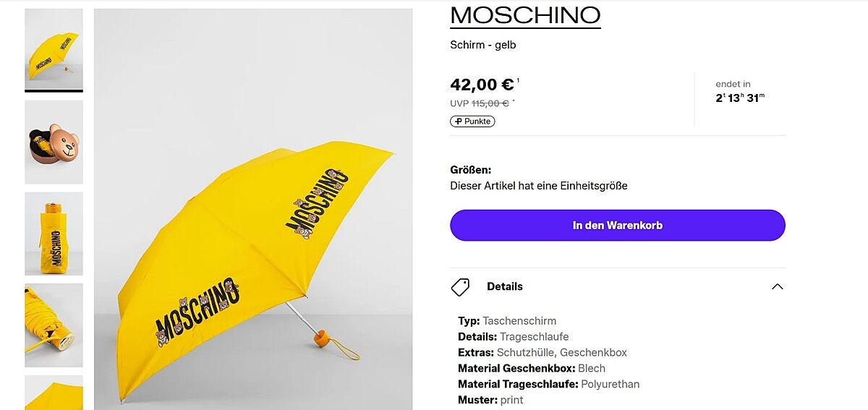Collapse the Details section chevron
This screenshot has height=410, width=868.
[x=777, y=287]
